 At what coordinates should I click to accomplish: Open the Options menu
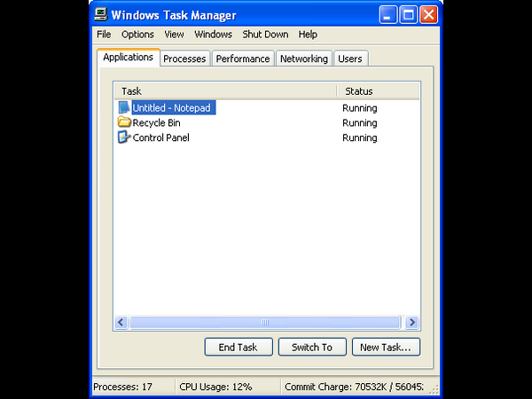[x=137, y=35]
